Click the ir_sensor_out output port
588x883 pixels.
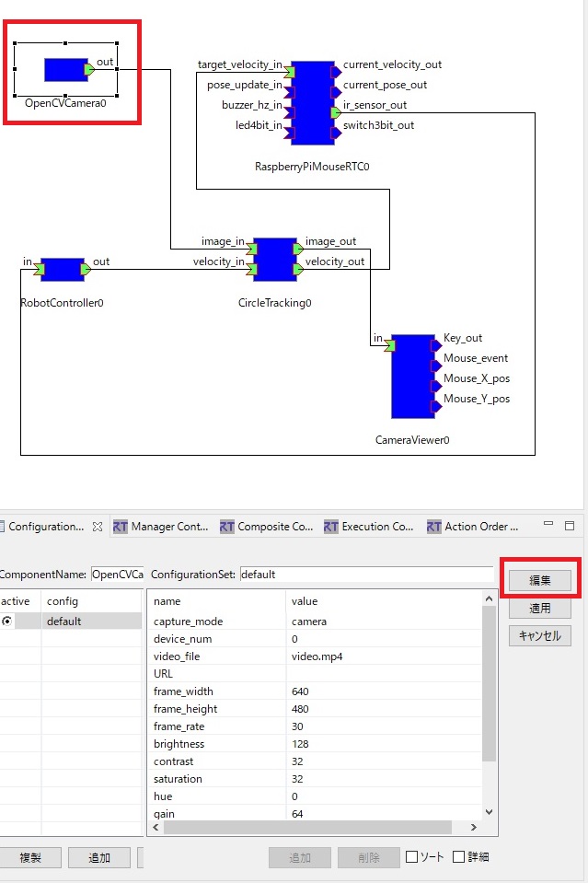336,112
